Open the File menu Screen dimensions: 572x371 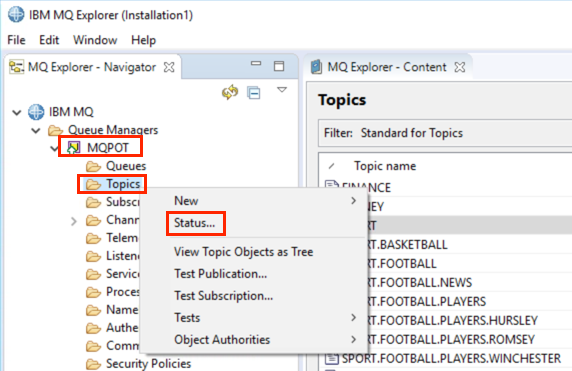tap(16, 40)
